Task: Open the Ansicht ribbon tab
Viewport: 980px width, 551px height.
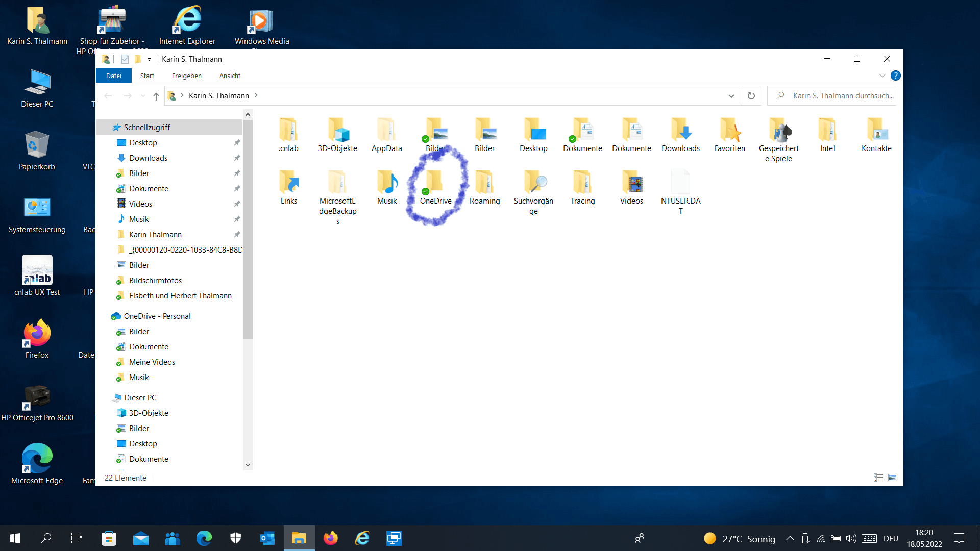Action: (230, 76)
